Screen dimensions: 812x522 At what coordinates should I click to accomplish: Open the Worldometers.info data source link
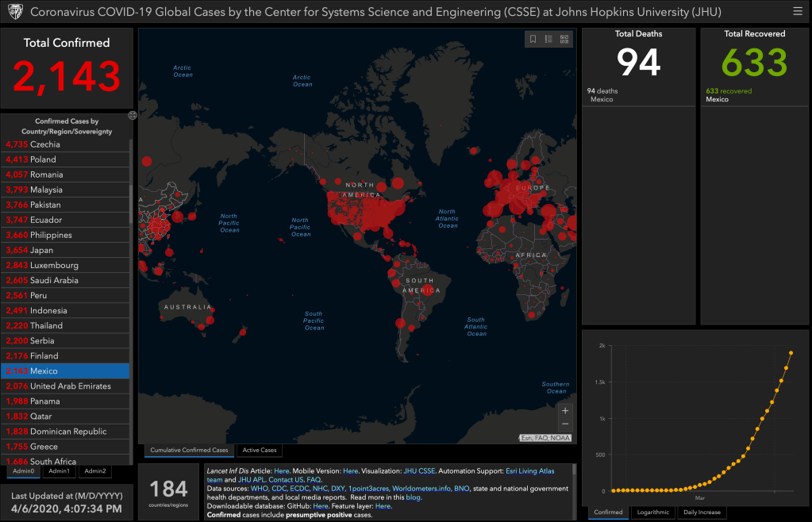click(x=421, y=489)
